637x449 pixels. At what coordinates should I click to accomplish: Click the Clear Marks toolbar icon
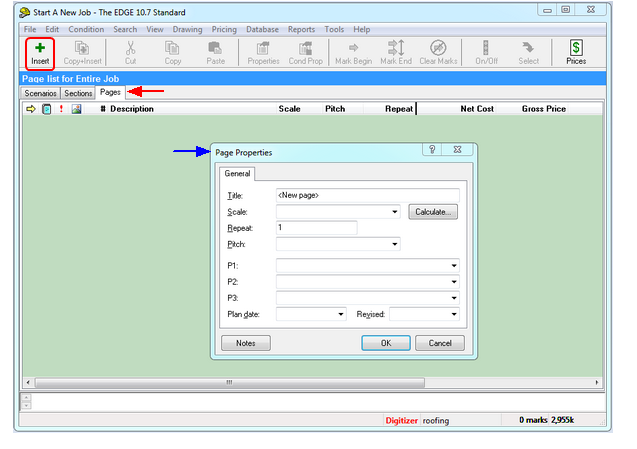click(438, 48)
